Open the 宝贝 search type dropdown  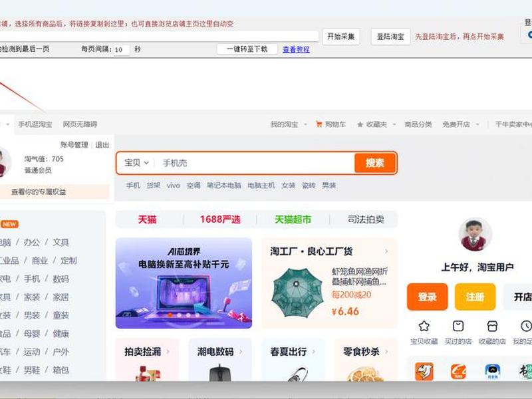click(136, 163)
